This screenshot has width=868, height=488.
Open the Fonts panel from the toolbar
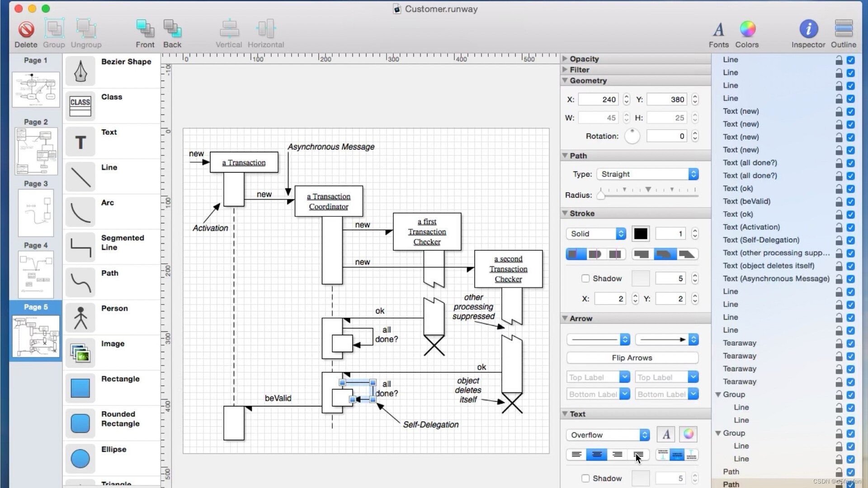[x=718, y=29]
